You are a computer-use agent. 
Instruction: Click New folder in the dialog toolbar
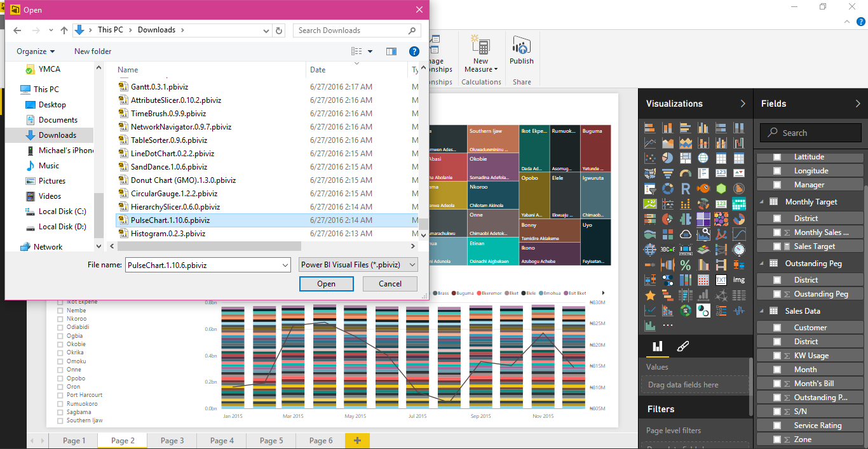point(93,51)
